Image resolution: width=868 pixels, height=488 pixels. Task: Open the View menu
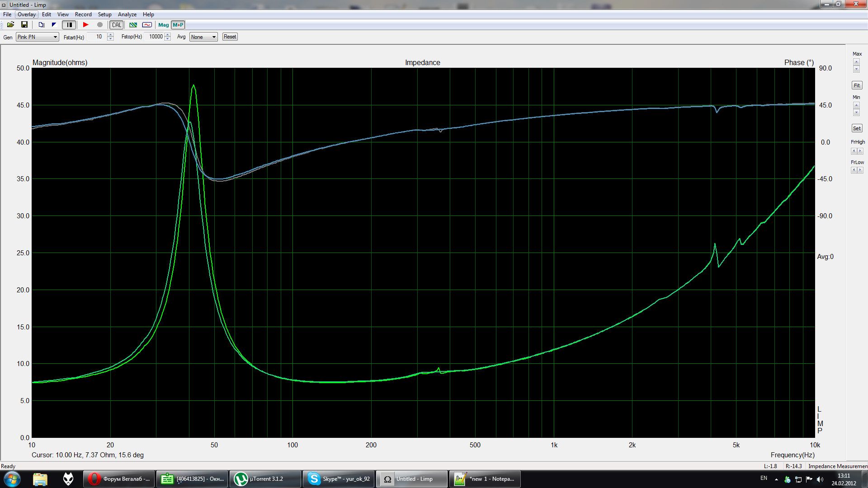(x=63, y=14)
